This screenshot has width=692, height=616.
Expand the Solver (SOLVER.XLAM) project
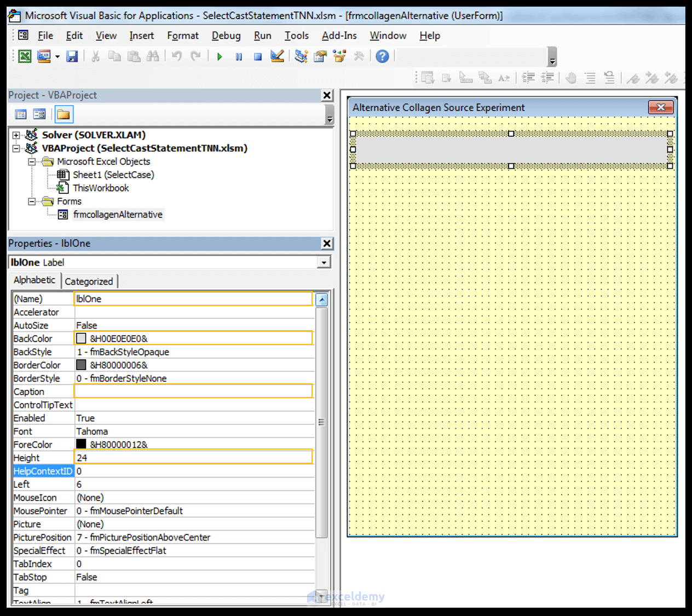(x=15, y=135)
